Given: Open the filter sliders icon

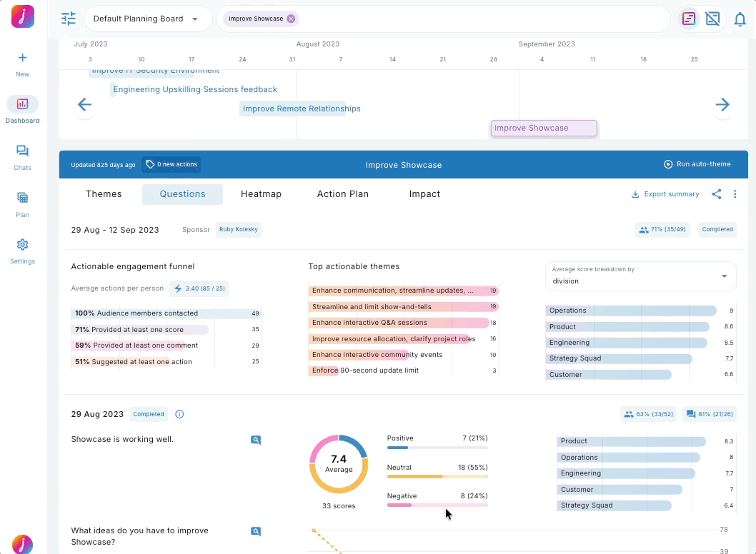Looking at the screenshot, I should [69, 19].
